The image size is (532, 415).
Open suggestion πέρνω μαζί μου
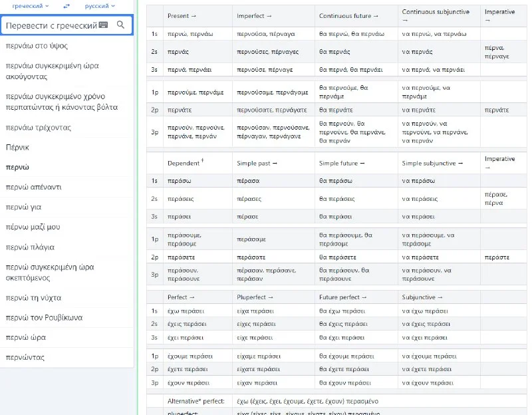point(33,227)
